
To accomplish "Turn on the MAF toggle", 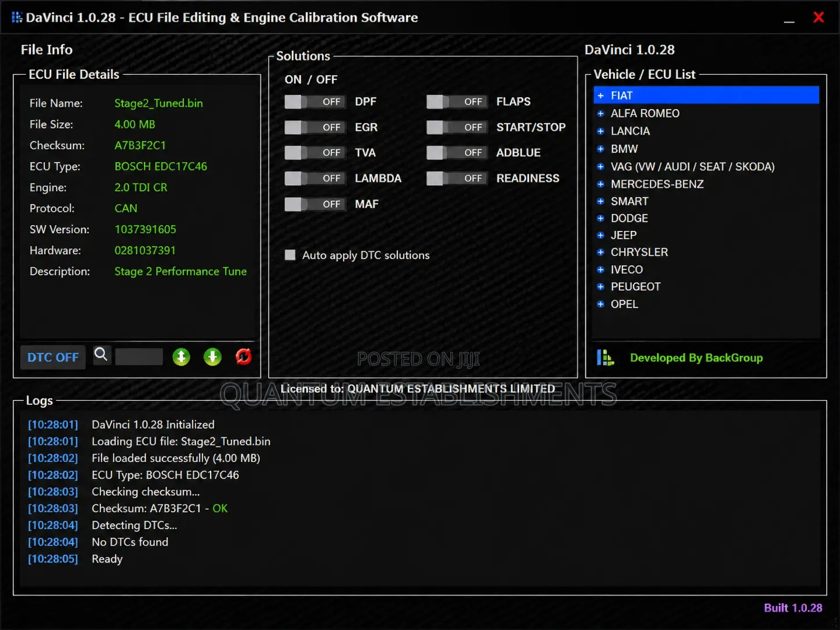I will 315,204.
